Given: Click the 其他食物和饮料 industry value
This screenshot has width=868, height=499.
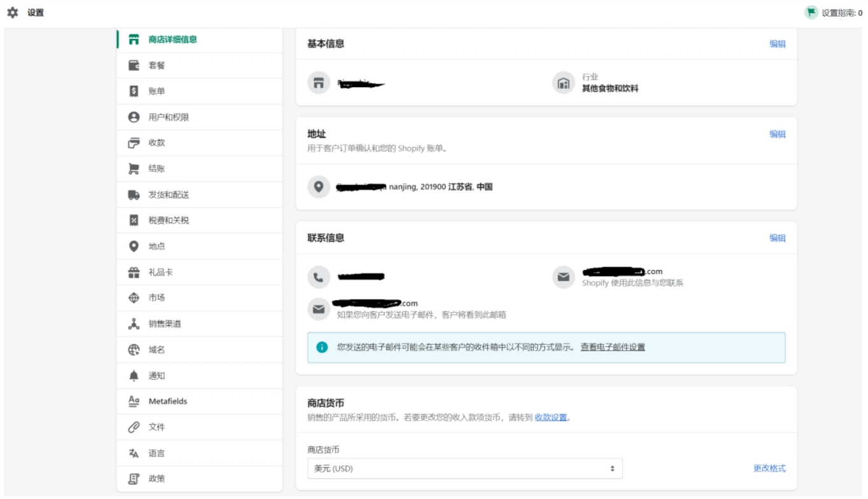Looking at the screenshot, I should (610, 88).
